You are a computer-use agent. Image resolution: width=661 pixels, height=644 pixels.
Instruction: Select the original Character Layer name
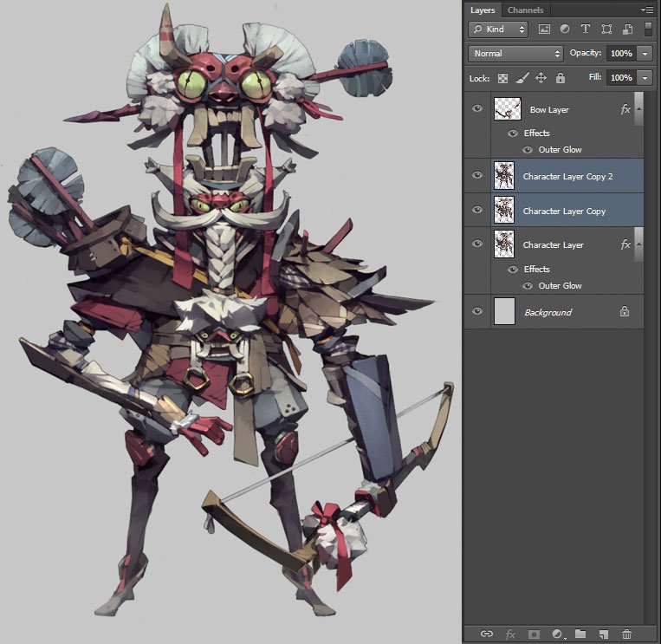point(553,245)
